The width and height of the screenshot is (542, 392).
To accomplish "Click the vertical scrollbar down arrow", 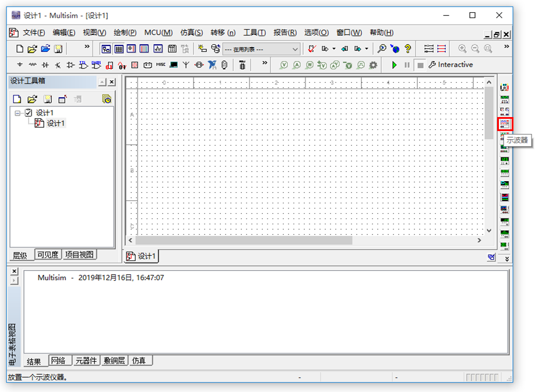I will (x=489, y=231).
